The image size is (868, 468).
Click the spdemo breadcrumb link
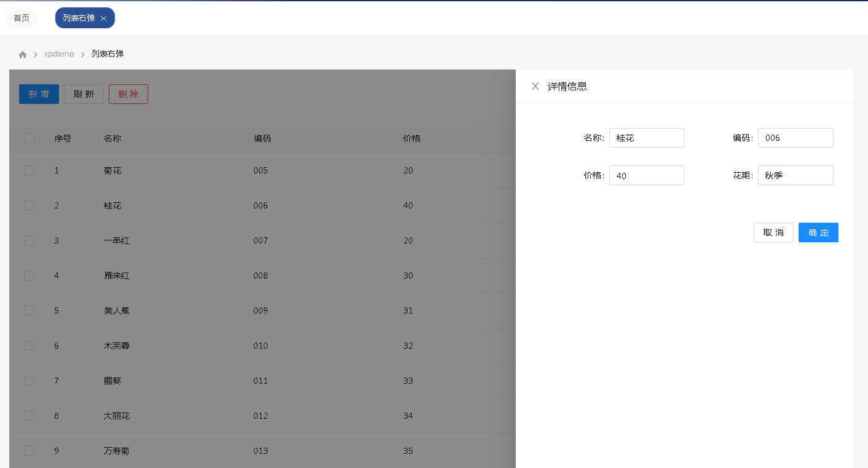click(59, 54)
